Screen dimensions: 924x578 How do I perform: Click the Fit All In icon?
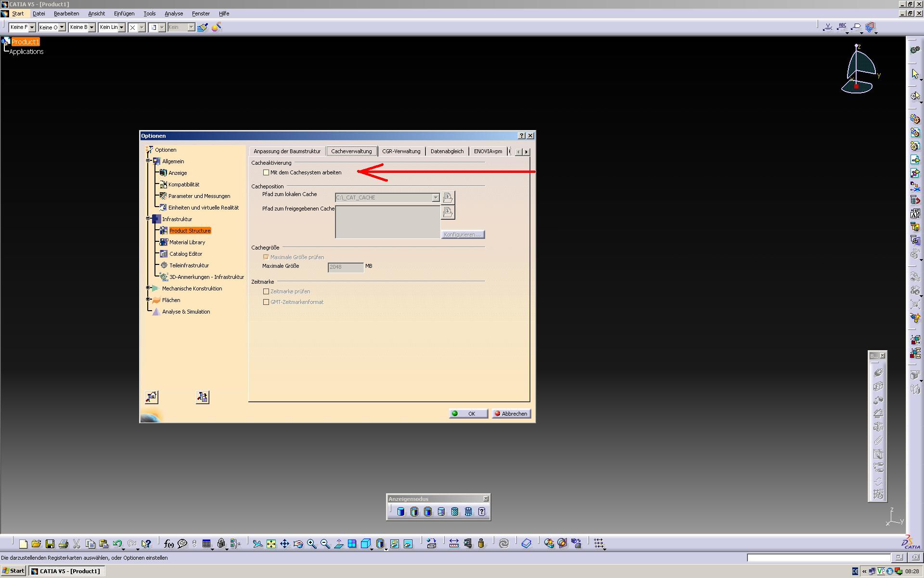click(271, 544)
